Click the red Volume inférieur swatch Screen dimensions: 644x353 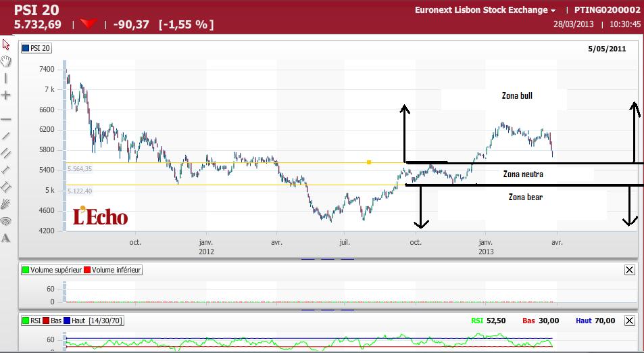[87, 270]
